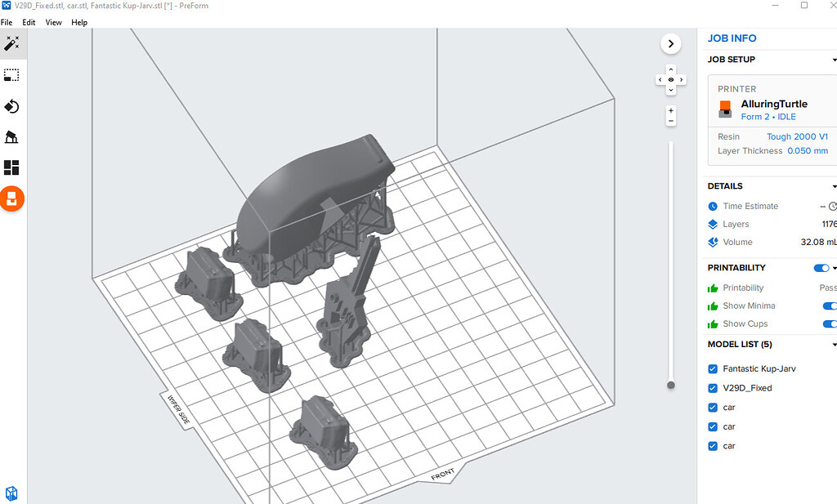
Task: Uncheck the V29D_Fixed model checkbox
Action: (712, 388)
